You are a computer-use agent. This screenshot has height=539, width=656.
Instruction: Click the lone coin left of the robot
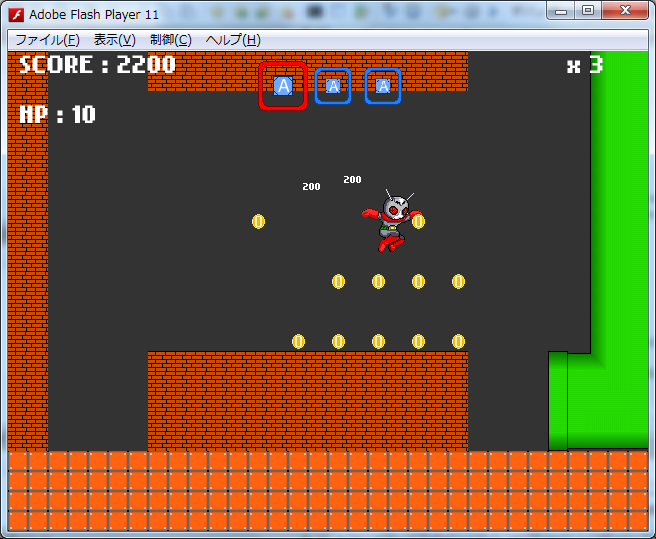point(259,221)
